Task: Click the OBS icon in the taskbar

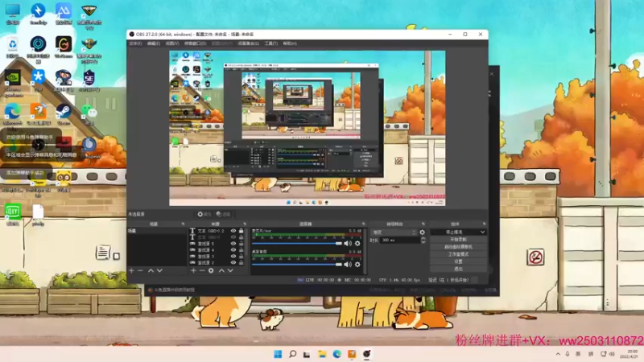Action: (x=367, y=354)
